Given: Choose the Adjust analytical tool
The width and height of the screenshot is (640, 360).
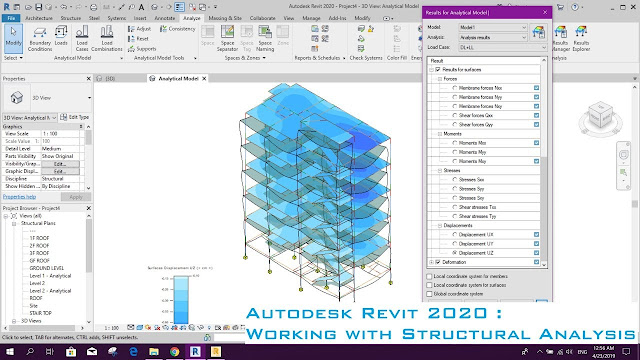Looking at the screenshot, I should coord(140,29).
